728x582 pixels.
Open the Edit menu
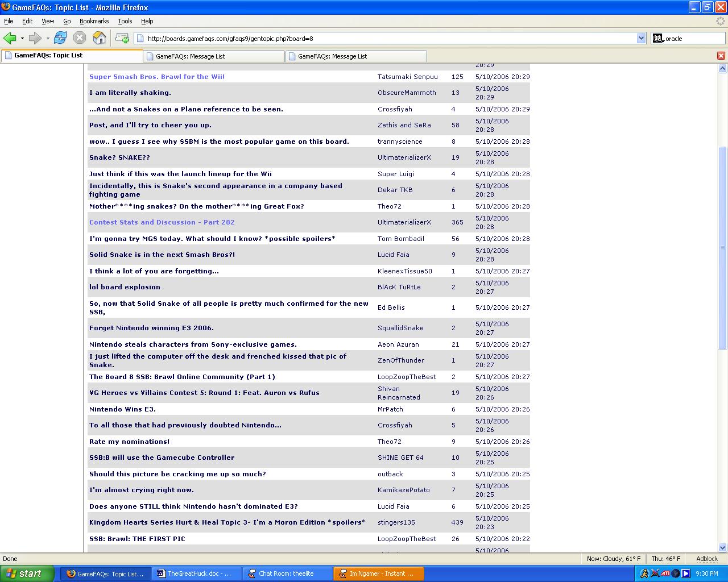click(x=27, y=21)
